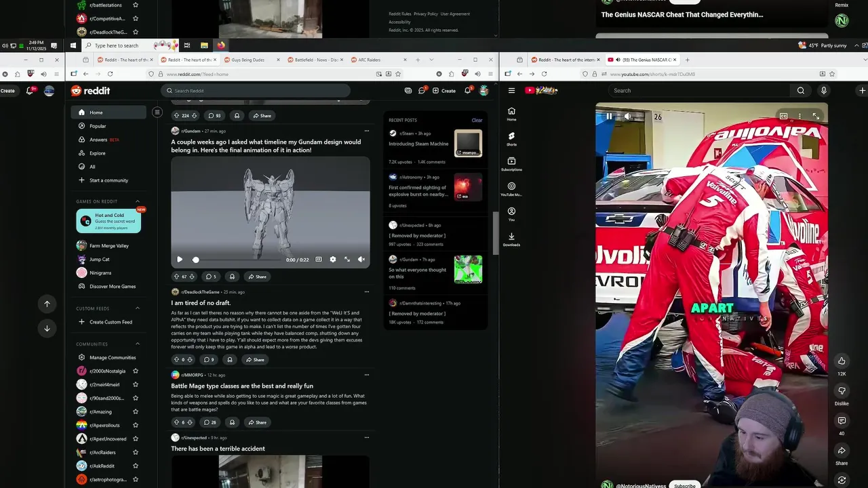Pause the NASCAR YouTube short
Screen dimensions: 868x488
(x=609, y=117)
